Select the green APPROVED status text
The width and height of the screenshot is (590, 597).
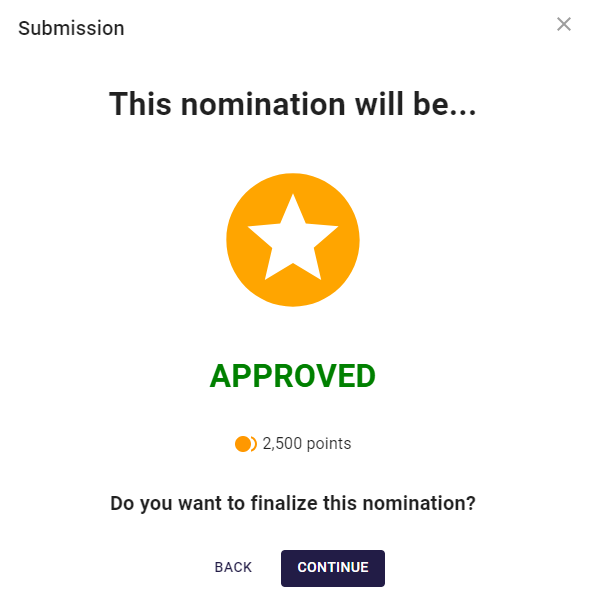292,376
